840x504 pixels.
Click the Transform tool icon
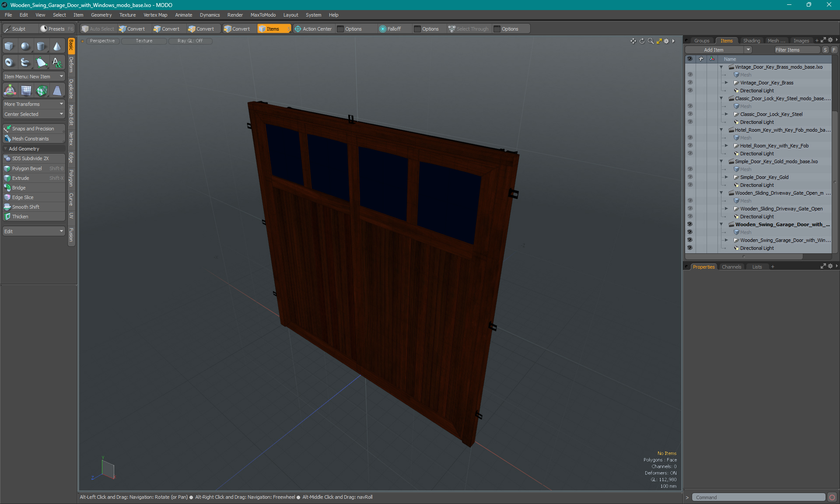(x=10, y=91)
